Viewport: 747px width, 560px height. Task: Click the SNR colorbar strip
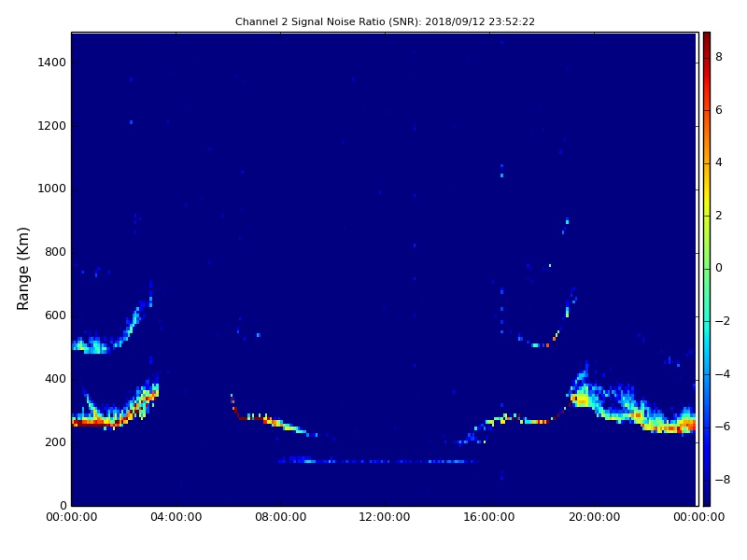coord(707,269)
